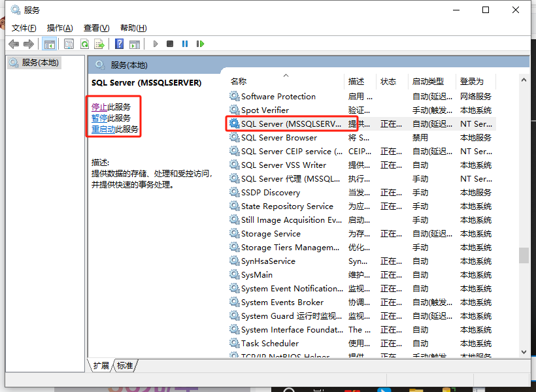Select gear icon of Software Protection

click(x=234, y=96)
